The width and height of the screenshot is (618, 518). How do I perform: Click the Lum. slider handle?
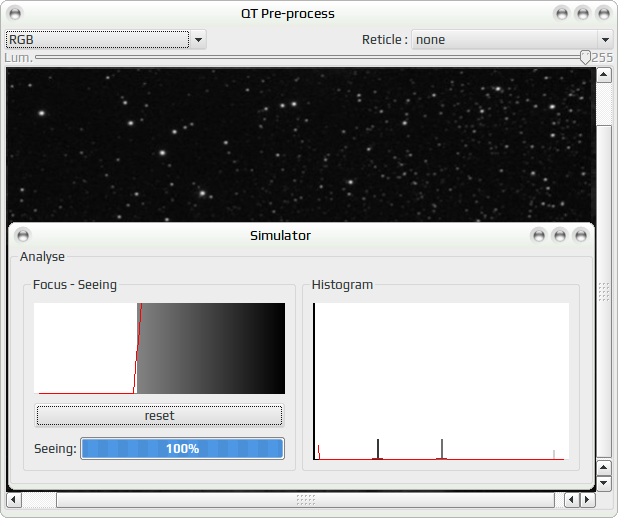click(x=585, y=58)
